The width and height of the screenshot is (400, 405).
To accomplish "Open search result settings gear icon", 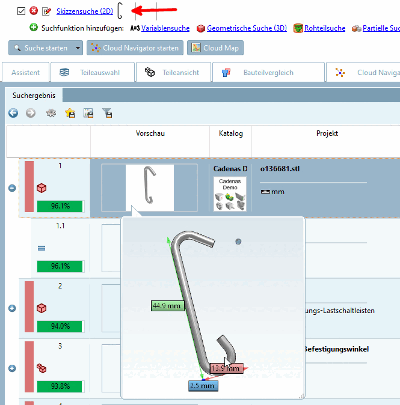I will (x=51, y=113).
